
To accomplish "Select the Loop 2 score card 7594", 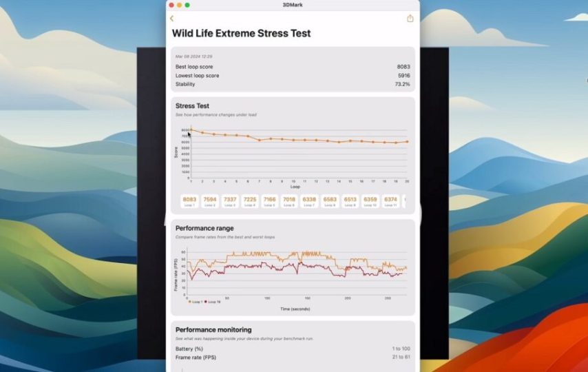I will click(209, 200).
